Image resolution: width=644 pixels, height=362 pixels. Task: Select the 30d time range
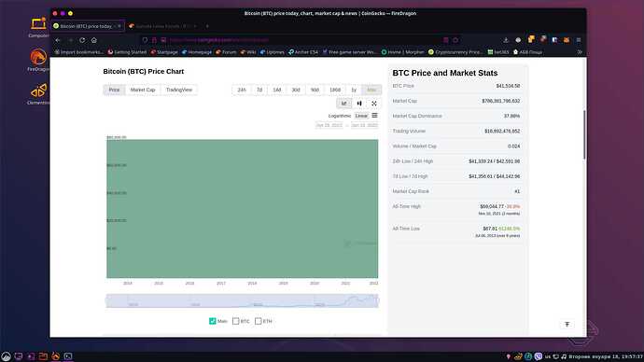tap(296, 90)
